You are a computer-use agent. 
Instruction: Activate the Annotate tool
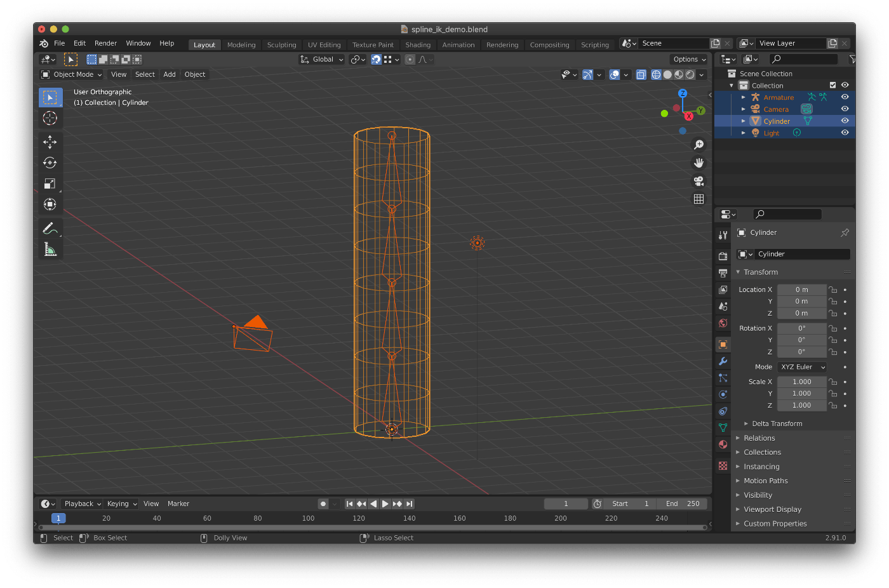tap(50, 228)
